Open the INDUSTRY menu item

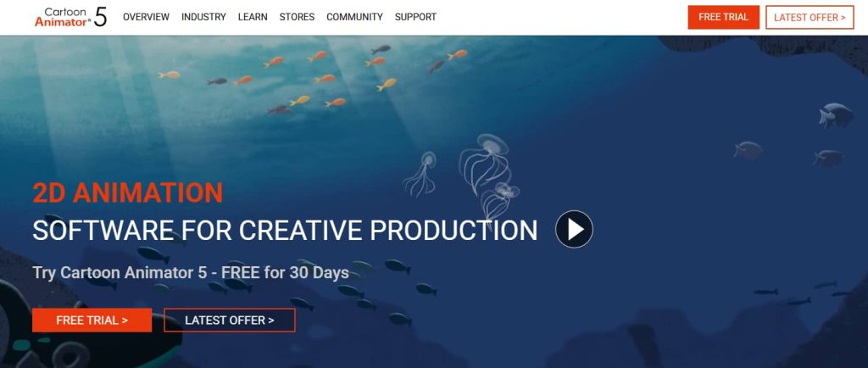point(203,17)
